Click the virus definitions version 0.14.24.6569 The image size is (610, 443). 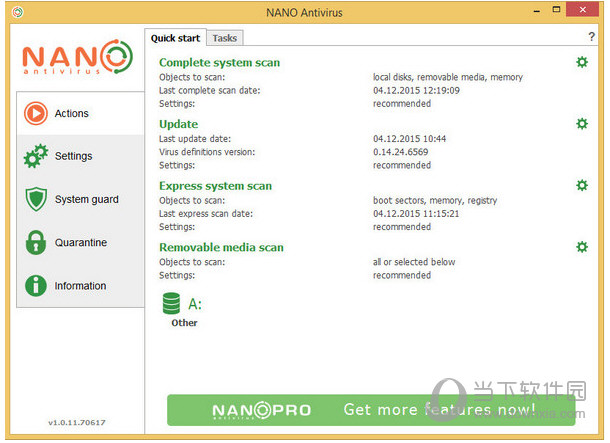(x=401, y=152)
